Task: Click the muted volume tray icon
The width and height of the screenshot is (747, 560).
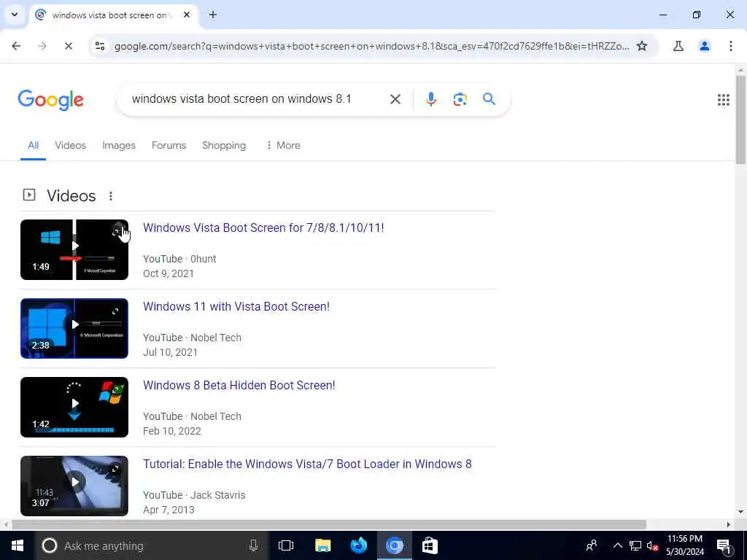Action: coord(652,545)
